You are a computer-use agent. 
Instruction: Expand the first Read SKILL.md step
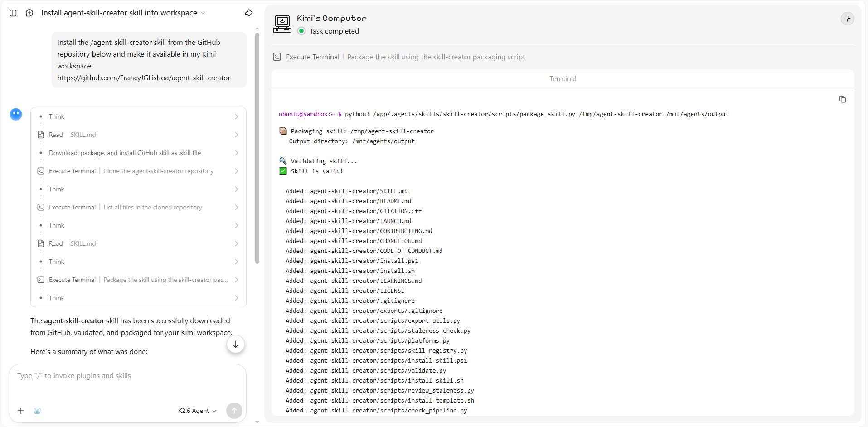tap(139, 135)
